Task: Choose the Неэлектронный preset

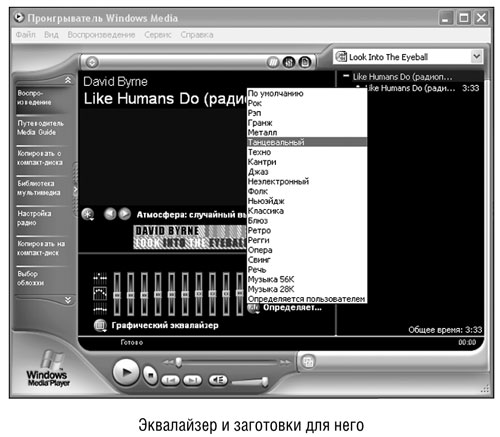Action: pos(307,181)
